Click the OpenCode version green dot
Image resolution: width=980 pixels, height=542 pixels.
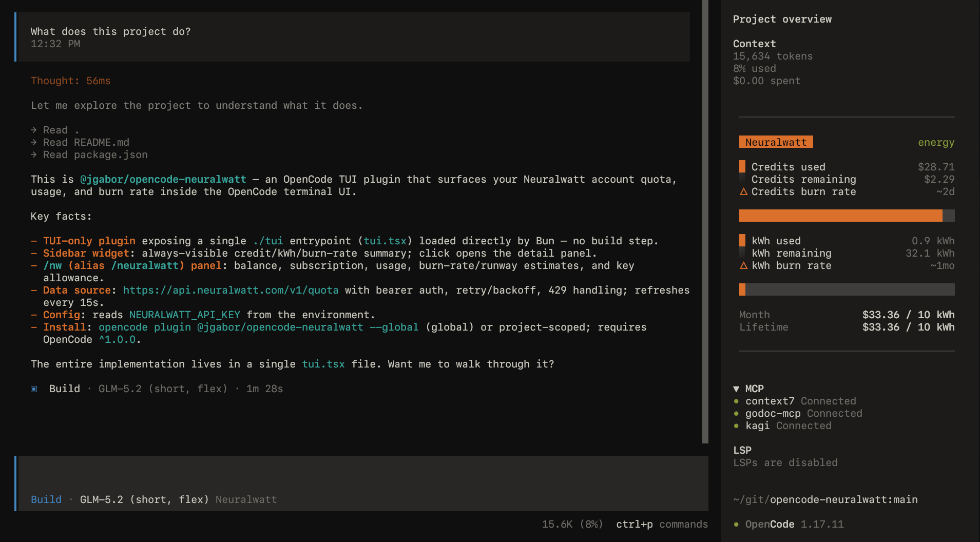click(736, 525)
